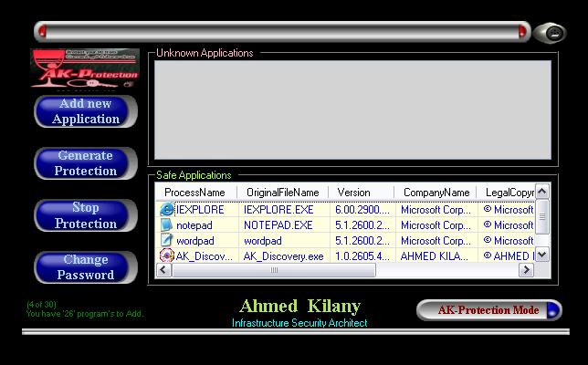Click the Internet Explorer icon in IEXPLORE row
This screenshot has width=588, height=365.
tap(166, 210)
